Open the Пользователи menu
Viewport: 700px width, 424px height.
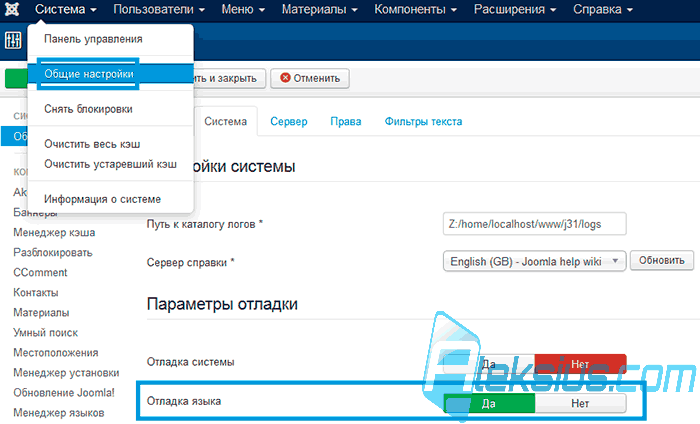[x=159, y=9]
